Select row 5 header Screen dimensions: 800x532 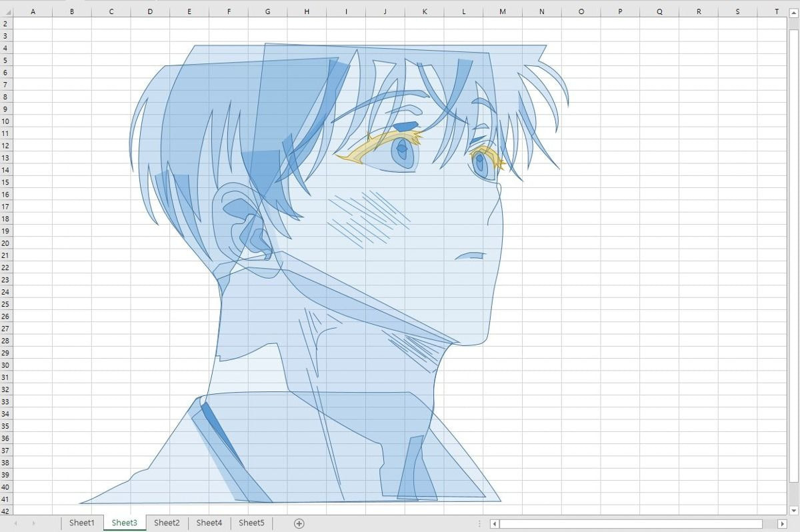point(6,60)
